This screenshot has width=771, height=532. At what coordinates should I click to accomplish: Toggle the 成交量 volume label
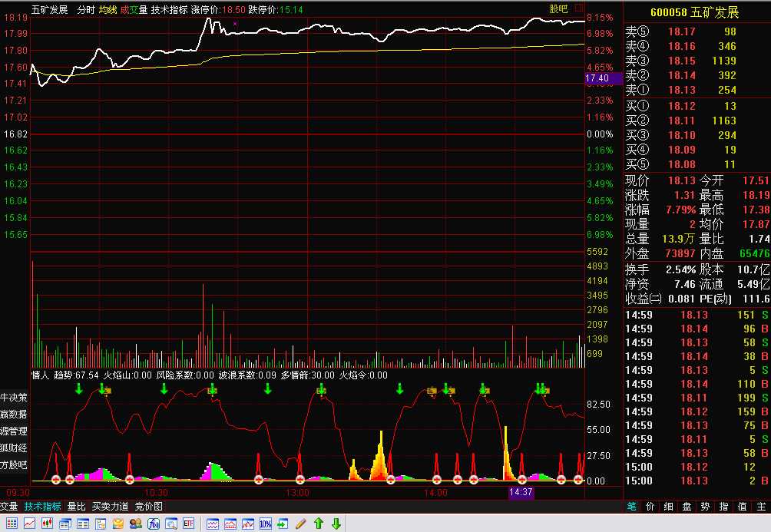(x=134, y=10)
